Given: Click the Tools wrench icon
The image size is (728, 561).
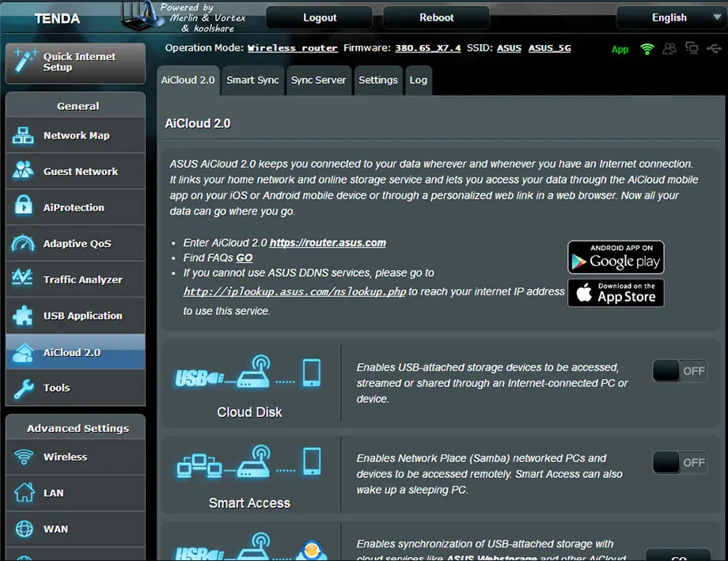Looking at the screenshot, I should 24,389.
